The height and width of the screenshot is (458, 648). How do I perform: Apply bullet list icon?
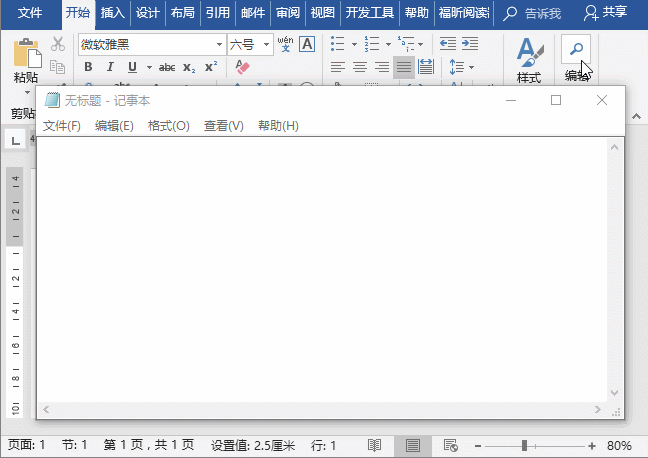point(338,43)
